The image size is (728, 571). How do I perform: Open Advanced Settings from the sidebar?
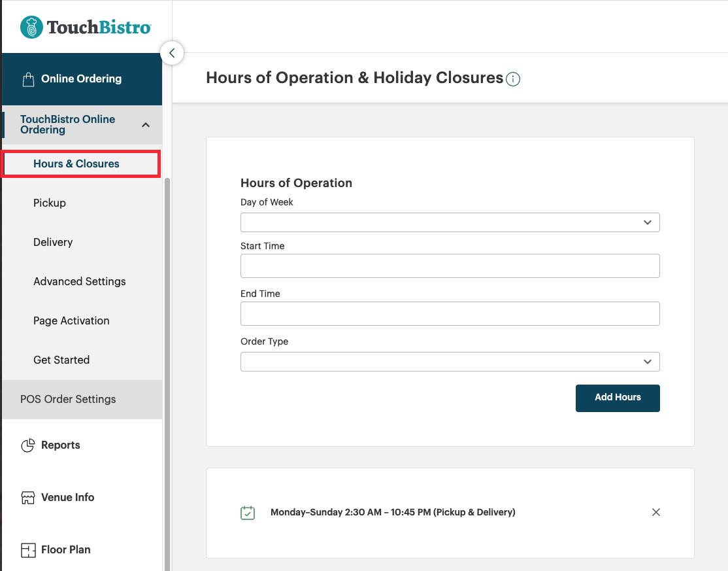coord(79,281)
